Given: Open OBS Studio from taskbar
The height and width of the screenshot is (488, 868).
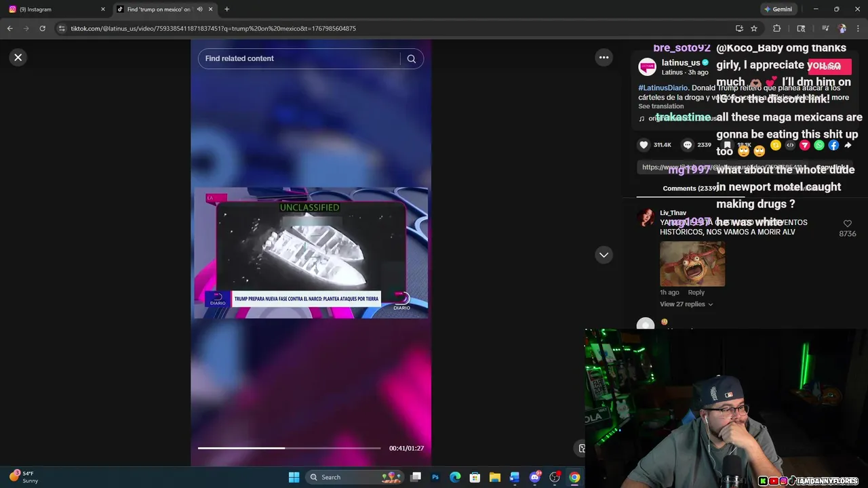Looking at the screenshot, I should [555, 477].
